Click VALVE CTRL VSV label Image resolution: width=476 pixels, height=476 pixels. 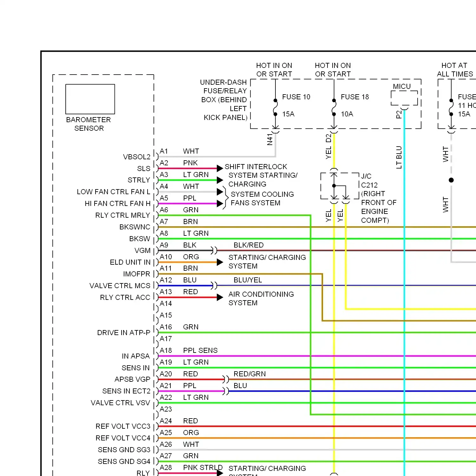pyautogui.click(x=120, y=403)
